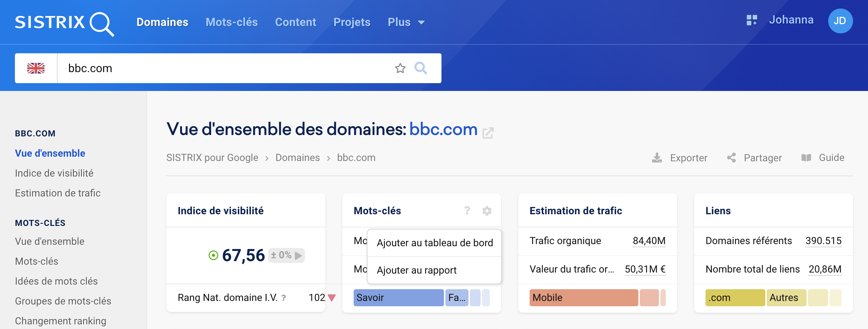
Task: Click the 20,86M total links value
Action: pos(825,269)
